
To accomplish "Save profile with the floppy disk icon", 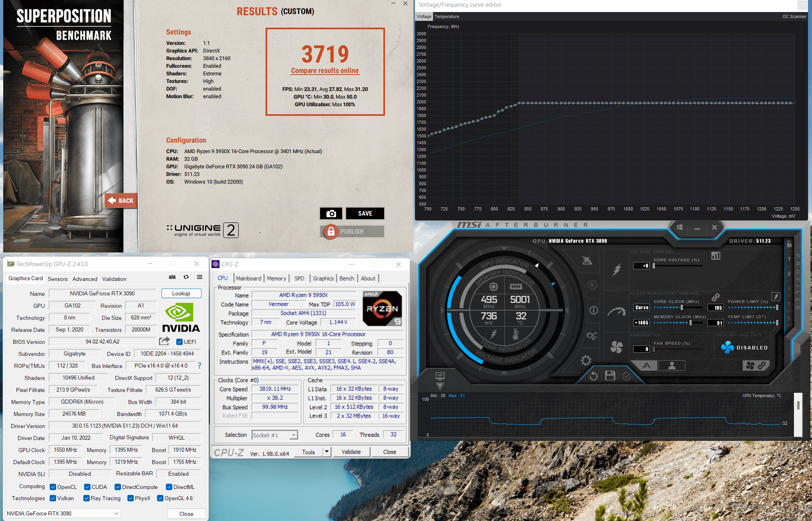I will click(x=610, y=376).
